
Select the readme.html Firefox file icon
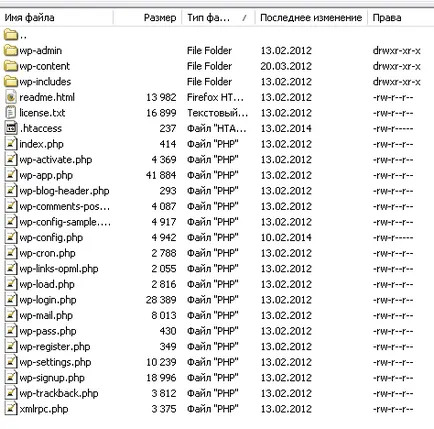pyautogui.click(x=11, y=97)
